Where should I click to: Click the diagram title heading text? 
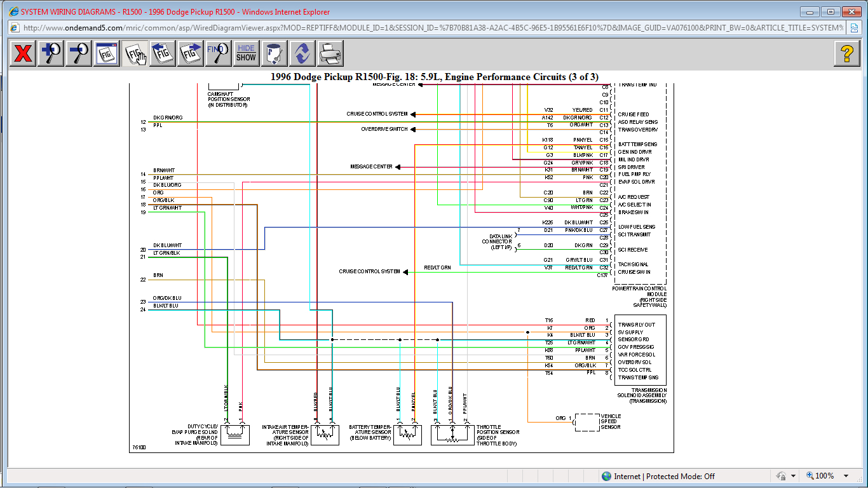tap(434, 77)
